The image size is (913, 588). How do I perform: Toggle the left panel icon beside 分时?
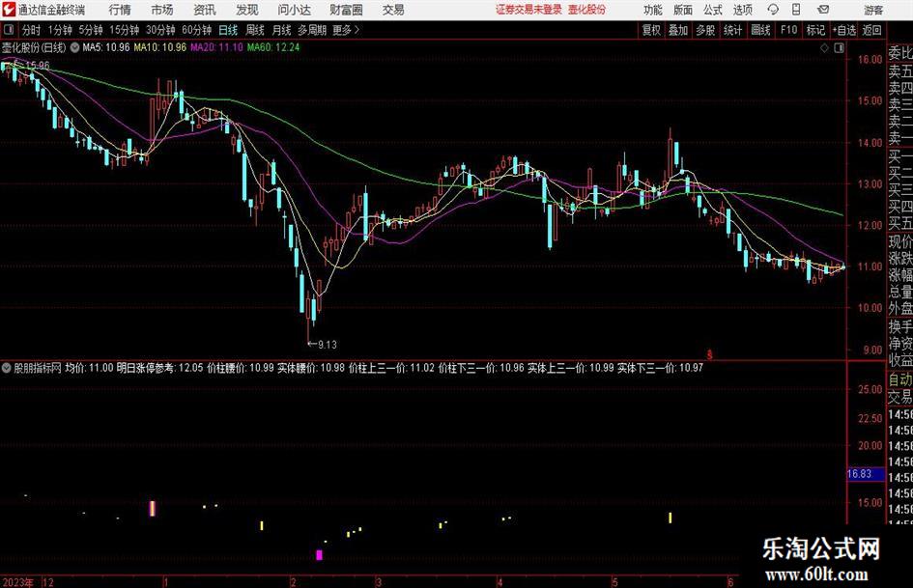point(8,30)
